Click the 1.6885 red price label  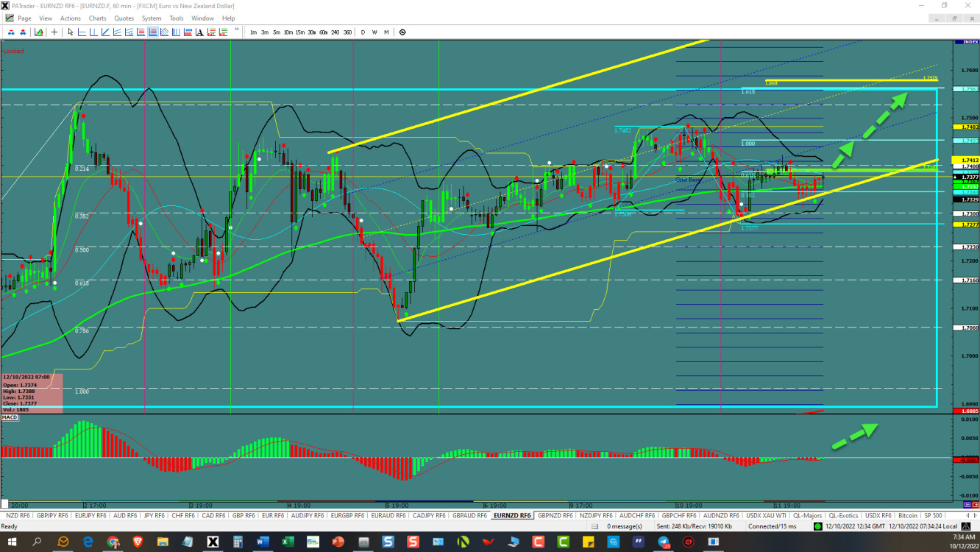964,411
